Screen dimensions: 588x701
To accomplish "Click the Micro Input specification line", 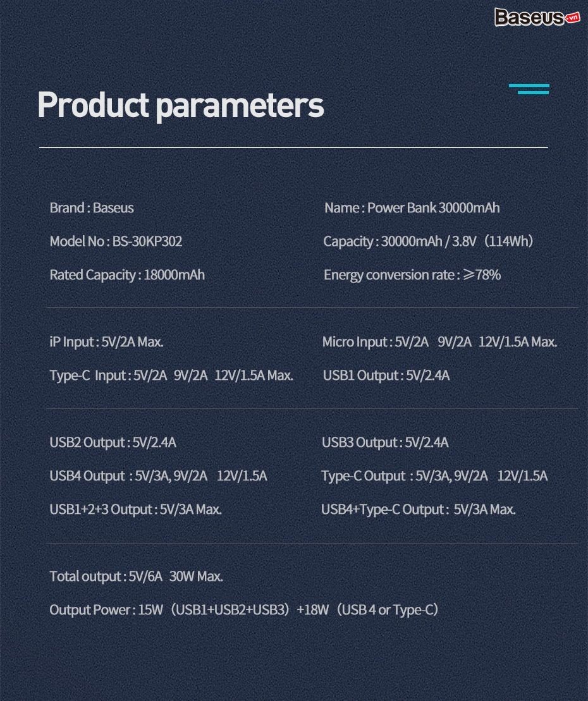I will (x=439, y=342).
